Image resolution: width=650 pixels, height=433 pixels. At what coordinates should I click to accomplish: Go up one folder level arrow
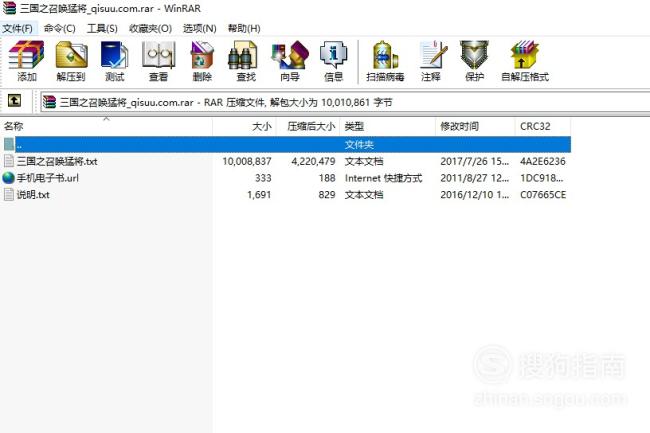coord(15,101)
